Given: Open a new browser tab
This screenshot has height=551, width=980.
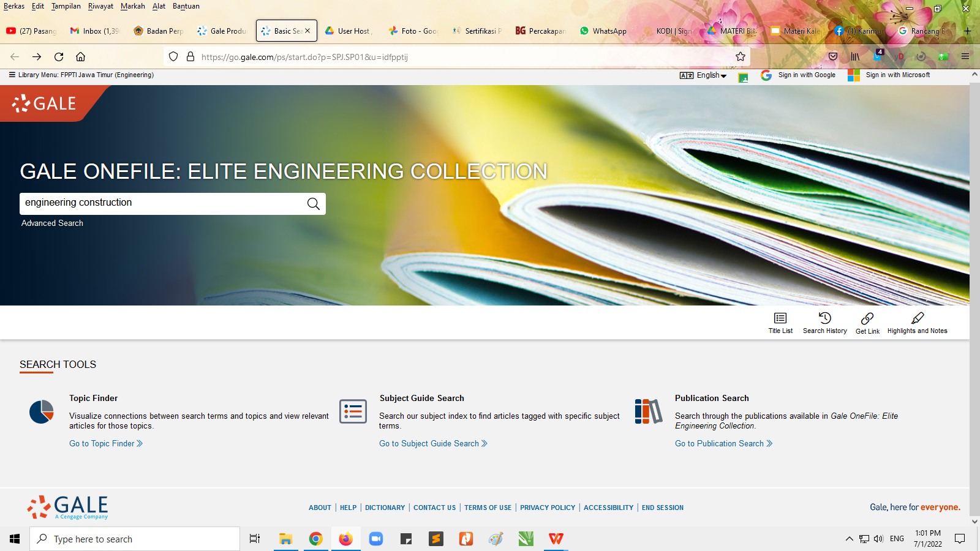Looking at the screenshot, I should tap(968, 31).
